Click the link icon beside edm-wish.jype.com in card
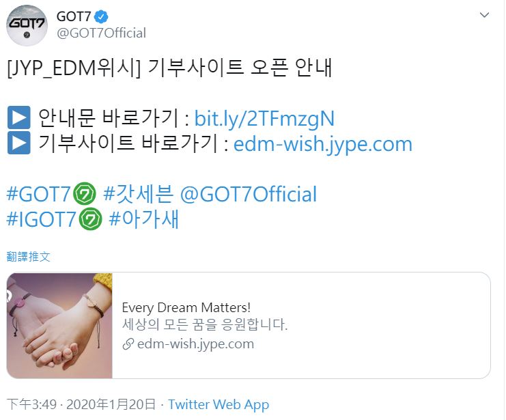Image resolution: width=506 pixels, height=420 pixels. tap(128, 344)
